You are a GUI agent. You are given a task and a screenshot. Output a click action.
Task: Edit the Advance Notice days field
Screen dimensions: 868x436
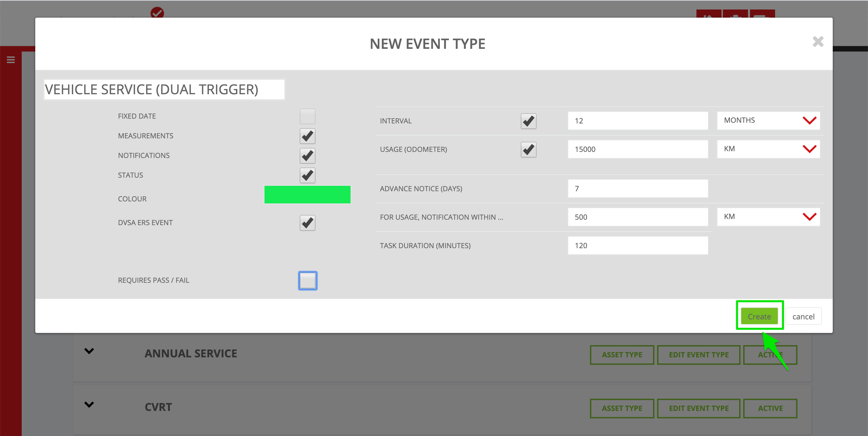coord(638,189)
